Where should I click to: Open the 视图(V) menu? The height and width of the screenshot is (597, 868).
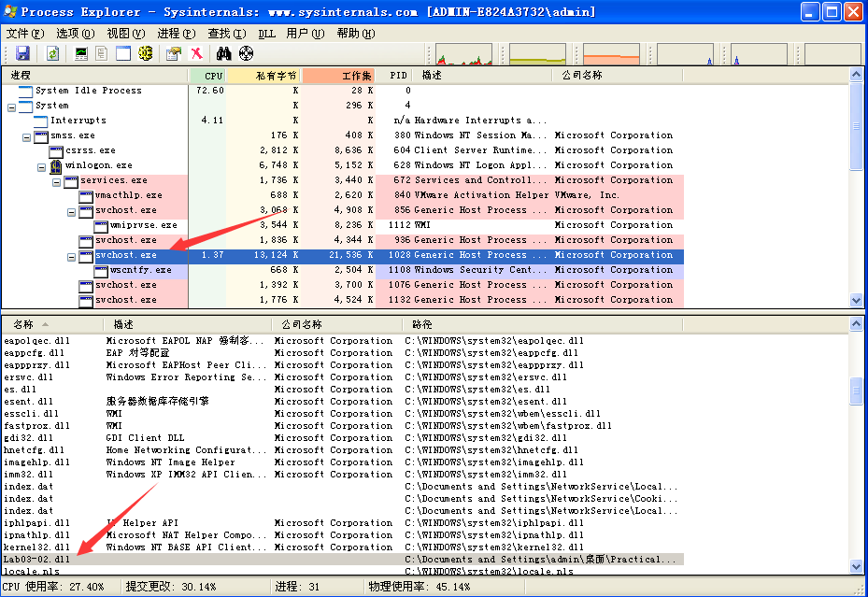[126, 34]
